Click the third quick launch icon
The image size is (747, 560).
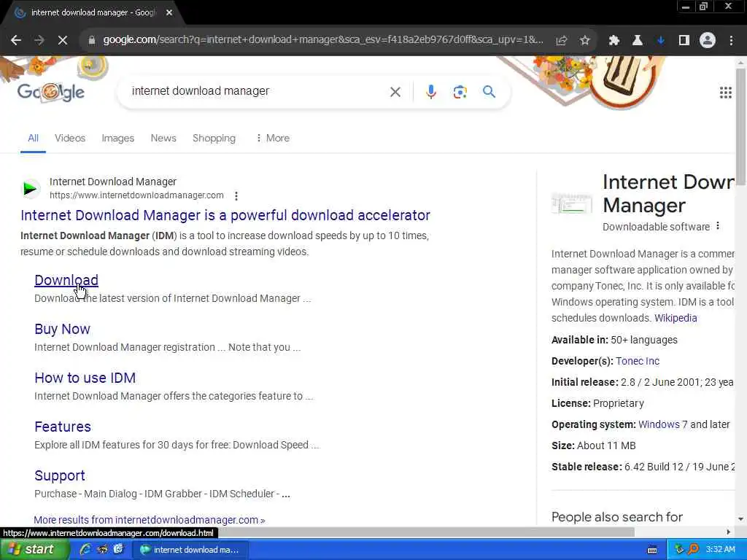point(118,549)
